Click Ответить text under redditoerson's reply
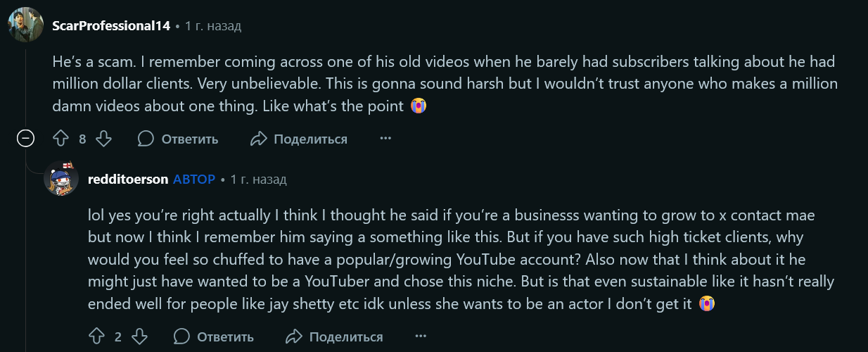This screenshot has height=352, width=868. (x=225, y=337)
